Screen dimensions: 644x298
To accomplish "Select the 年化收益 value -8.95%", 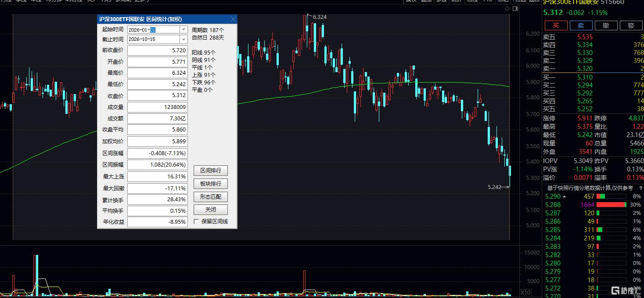I will click(x=157, y=222).
